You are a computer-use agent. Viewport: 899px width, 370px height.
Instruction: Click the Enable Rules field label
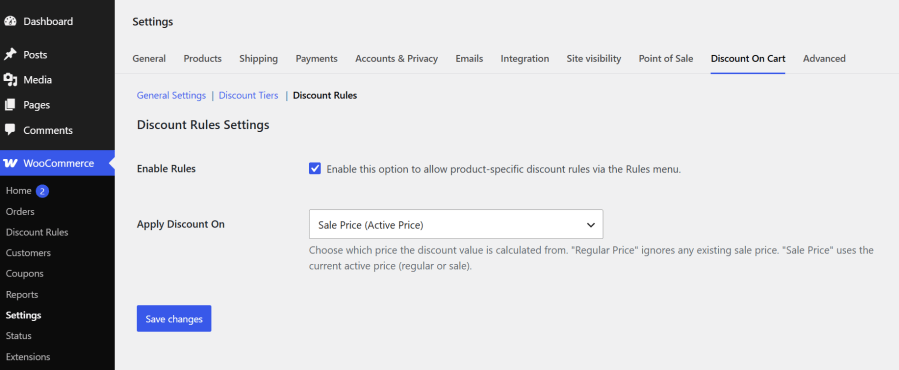166,169
